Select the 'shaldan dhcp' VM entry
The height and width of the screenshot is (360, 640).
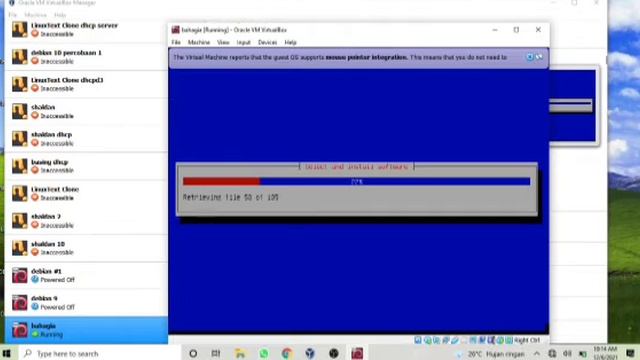point(86,139)
